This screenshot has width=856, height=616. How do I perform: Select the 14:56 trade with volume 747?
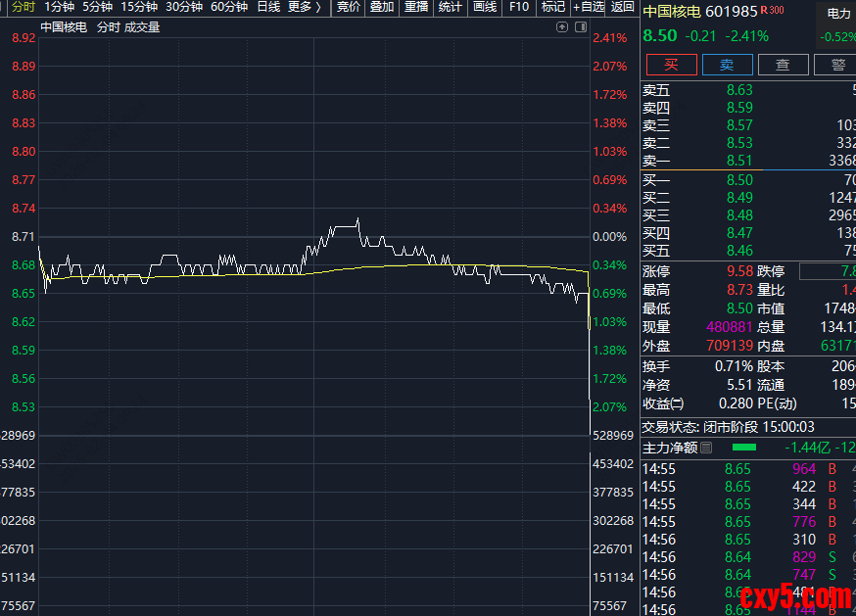tap(748, 575)
